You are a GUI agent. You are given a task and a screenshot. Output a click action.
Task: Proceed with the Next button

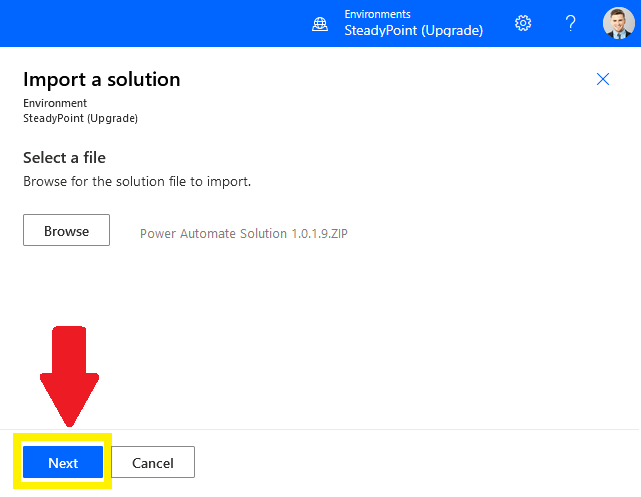tap(63, 462)
